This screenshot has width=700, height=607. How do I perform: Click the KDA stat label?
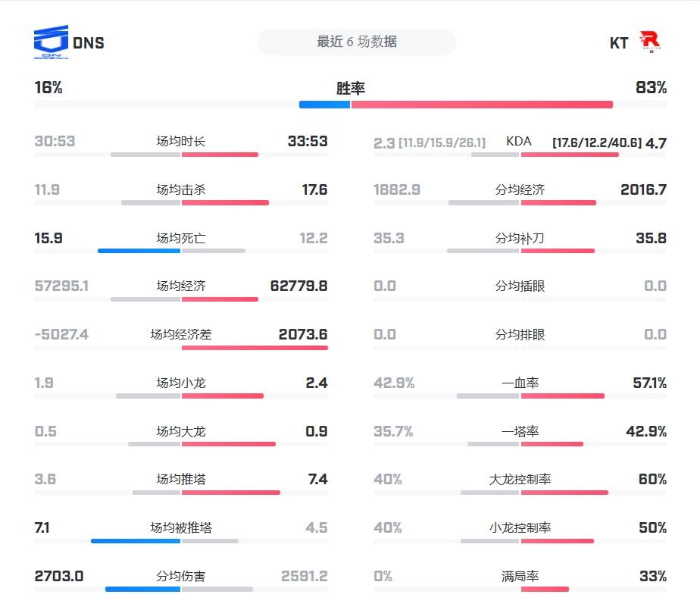tap(519, 141)
